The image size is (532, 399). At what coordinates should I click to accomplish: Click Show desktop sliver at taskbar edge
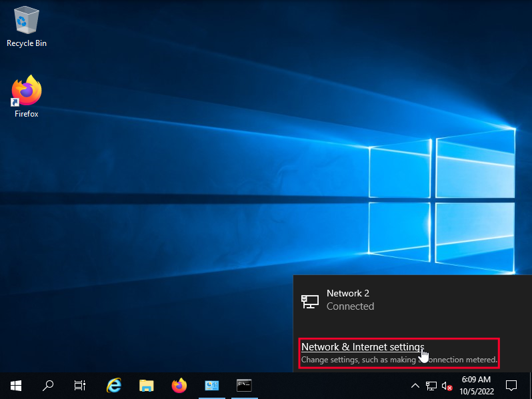(x=530, y=386)
